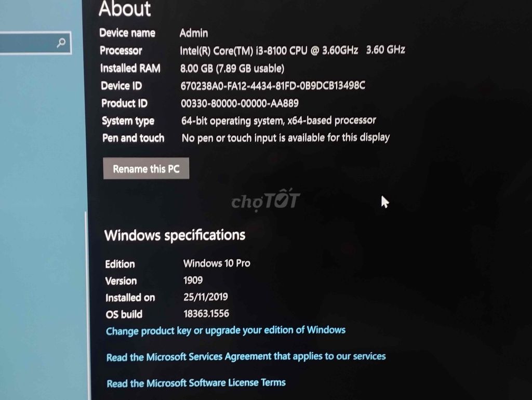Click the search magnifier icon

pos(61,43)
